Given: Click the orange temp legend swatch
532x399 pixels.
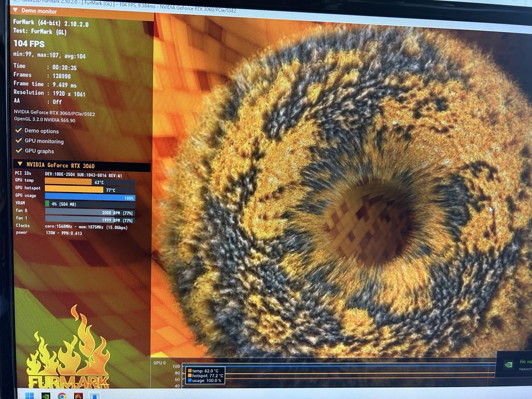Looking at the screenshot, I should coord(190,370).
